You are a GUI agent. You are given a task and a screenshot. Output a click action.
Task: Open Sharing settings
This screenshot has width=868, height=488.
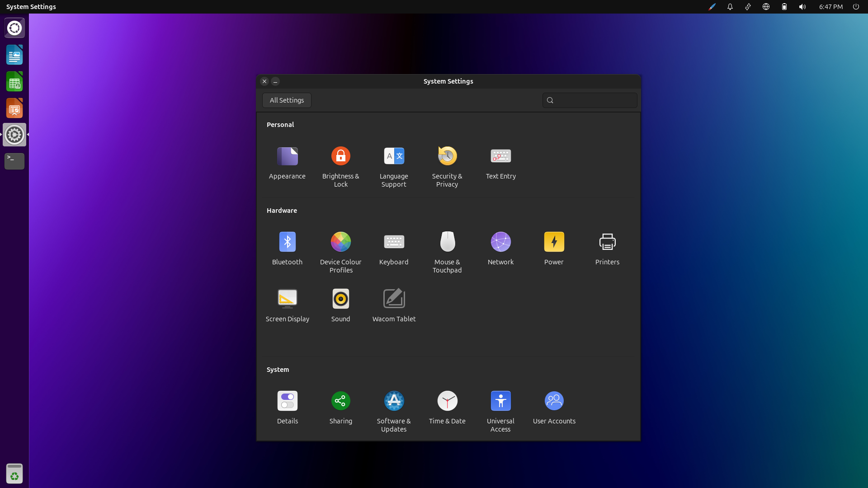[x=340, y=408]
